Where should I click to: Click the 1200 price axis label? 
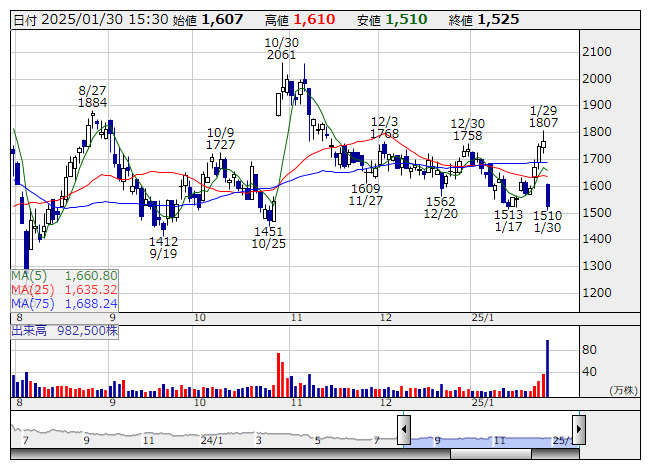click(597, 293)
